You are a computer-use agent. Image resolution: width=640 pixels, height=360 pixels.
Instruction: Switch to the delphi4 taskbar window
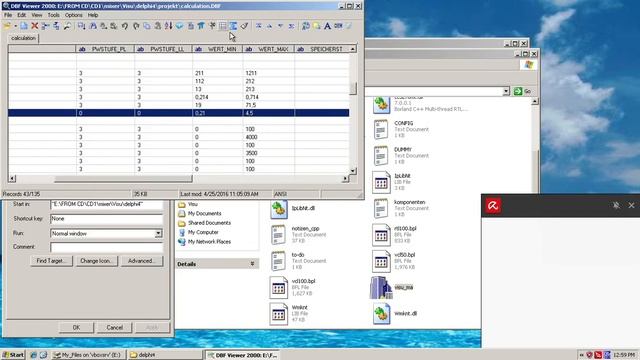(x=164, y=355)
